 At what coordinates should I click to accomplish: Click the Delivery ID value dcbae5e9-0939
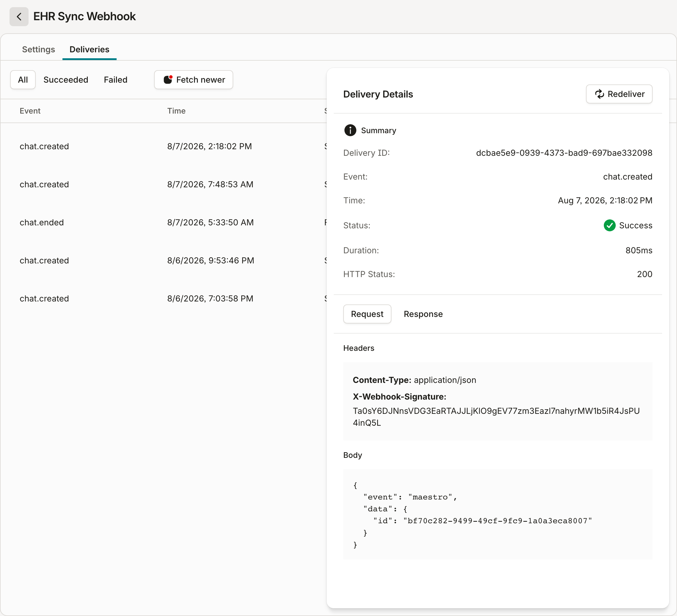point(564,153)
